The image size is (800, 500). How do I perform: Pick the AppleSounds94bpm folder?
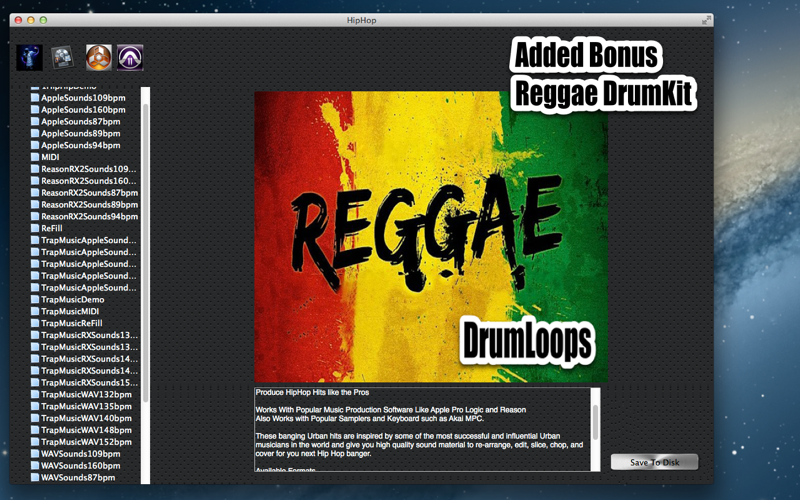coord(75,145)
